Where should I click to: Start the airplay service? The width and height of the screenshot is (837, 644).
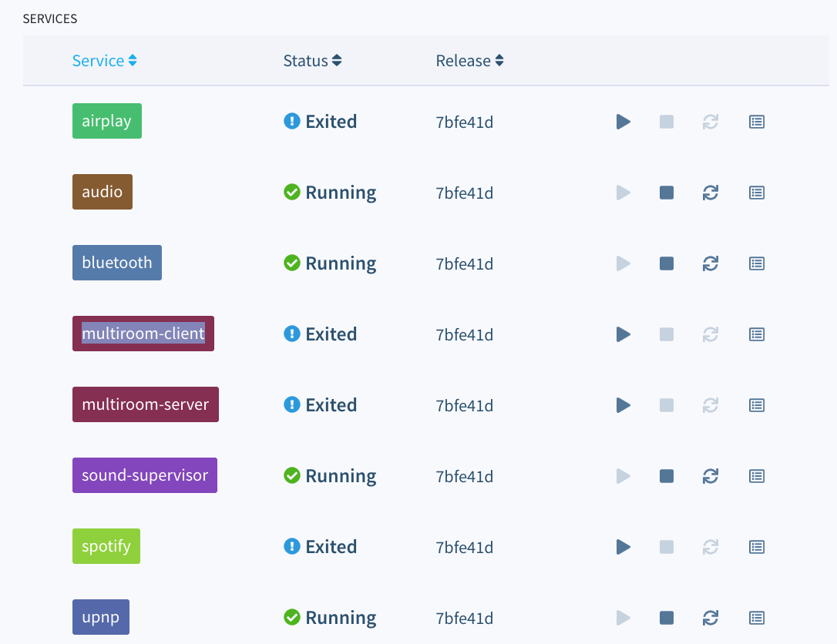tap(623, 122)
